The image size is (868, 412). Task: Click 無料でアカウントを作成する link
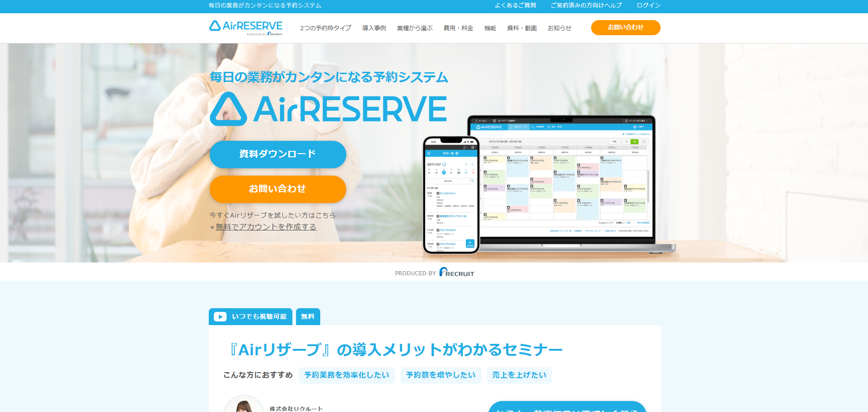pyautogui.click(x=266, y=227)
